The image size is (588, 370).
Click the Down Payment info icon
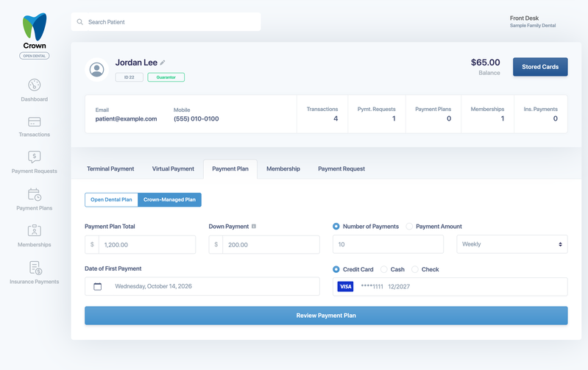click(254, 227)
